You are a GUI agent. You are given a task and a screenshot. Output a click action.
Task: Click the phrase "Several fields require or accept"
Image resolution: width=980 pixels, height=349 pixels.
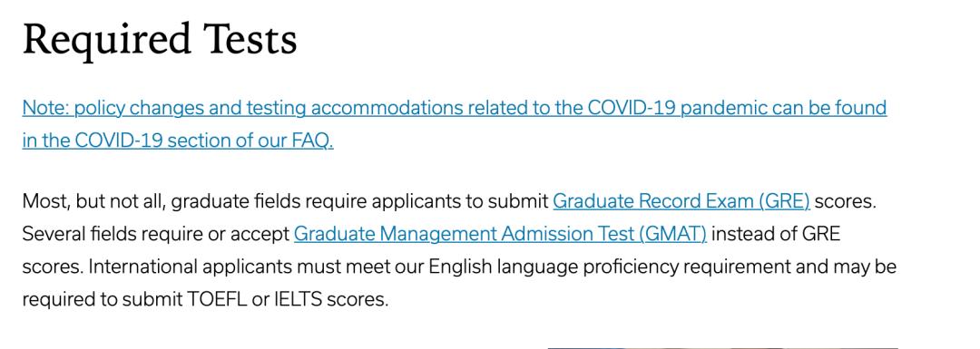[156, 234]
